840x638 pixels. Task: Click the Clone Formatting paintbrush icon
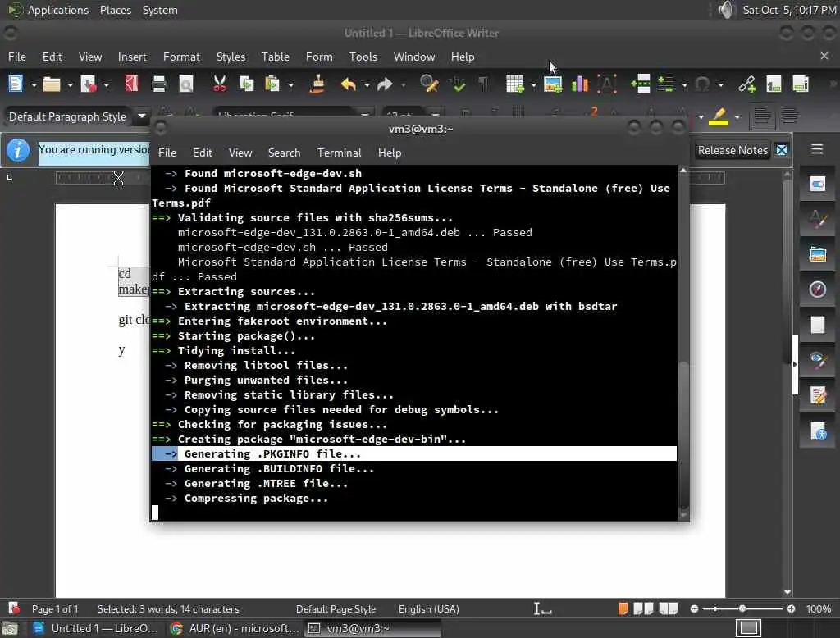317,84
